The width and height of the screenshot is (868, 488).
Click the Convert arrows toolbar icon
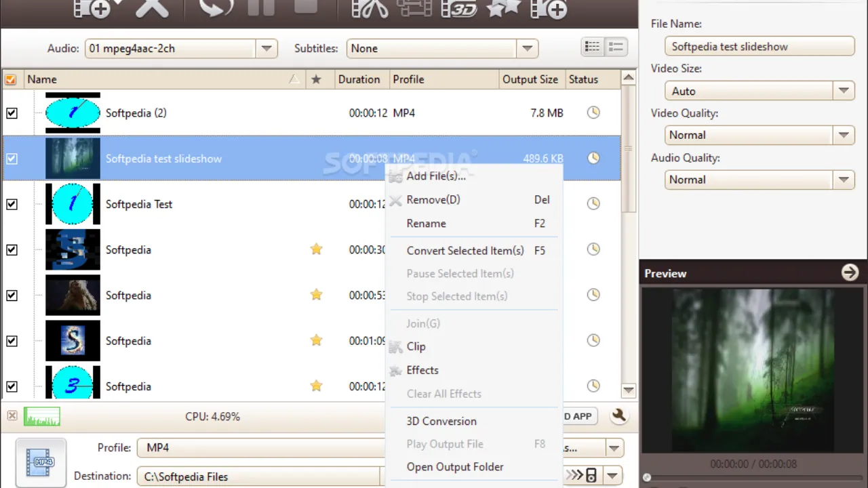[x=217, y=8]
